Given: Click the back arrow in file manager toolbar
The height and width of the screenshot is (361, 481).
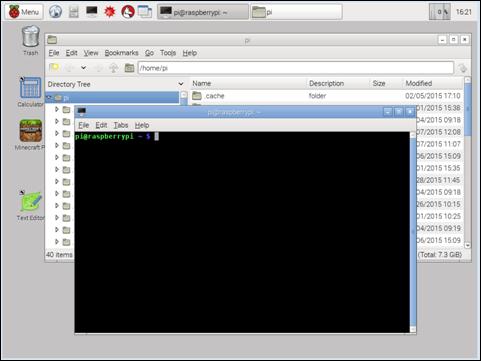Looking at the screenshot, I should (69, 68).
